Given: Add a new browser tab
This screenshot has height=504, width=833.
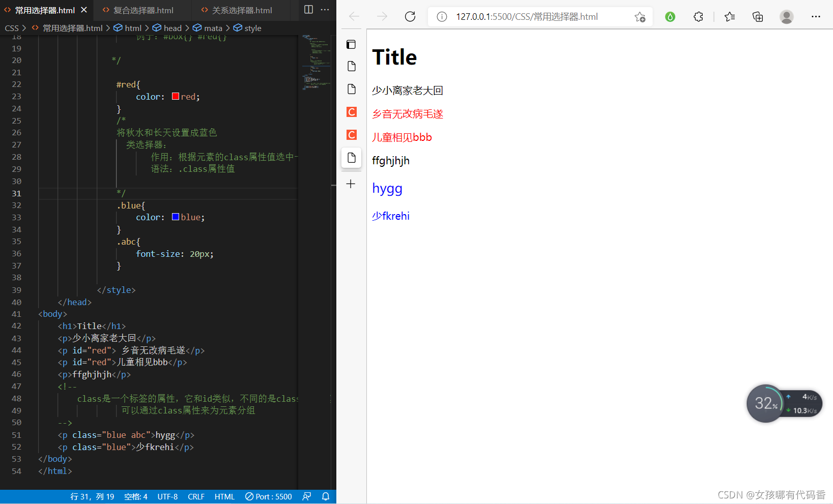Looking at the screenshot, I should [x=351, y=184].
